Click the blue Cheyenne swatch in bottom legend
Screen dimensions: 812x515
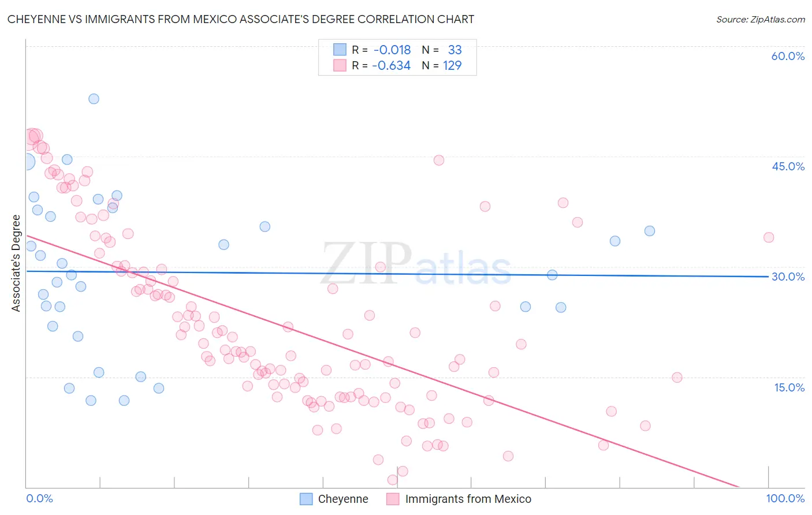pos(306,499)
